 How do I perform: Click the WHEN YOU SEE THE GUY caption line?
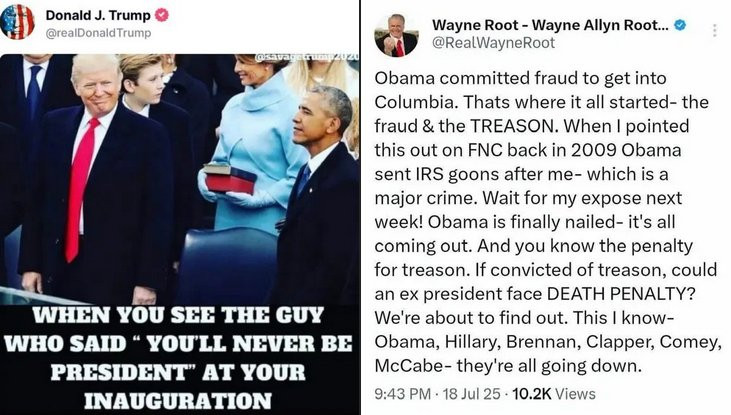pyautogui.click(x=178, y=315)
